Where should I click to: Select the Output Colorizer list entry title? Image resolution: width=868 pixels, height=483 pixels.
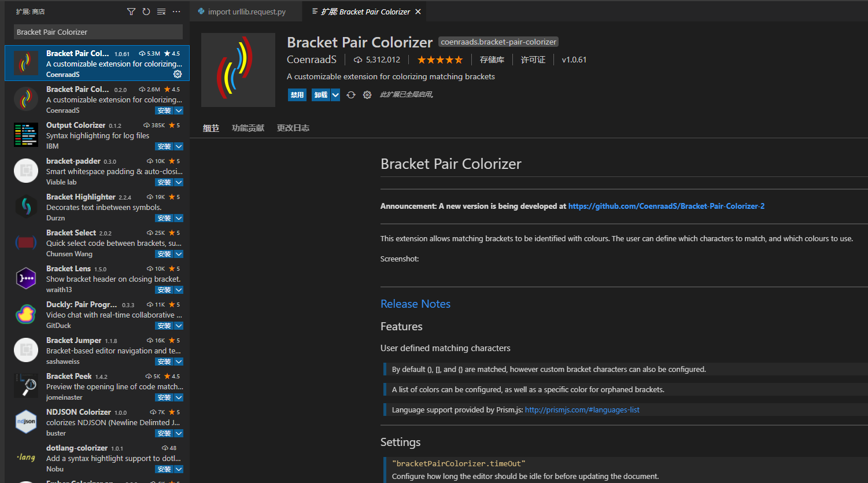click(x=76, y=125)
